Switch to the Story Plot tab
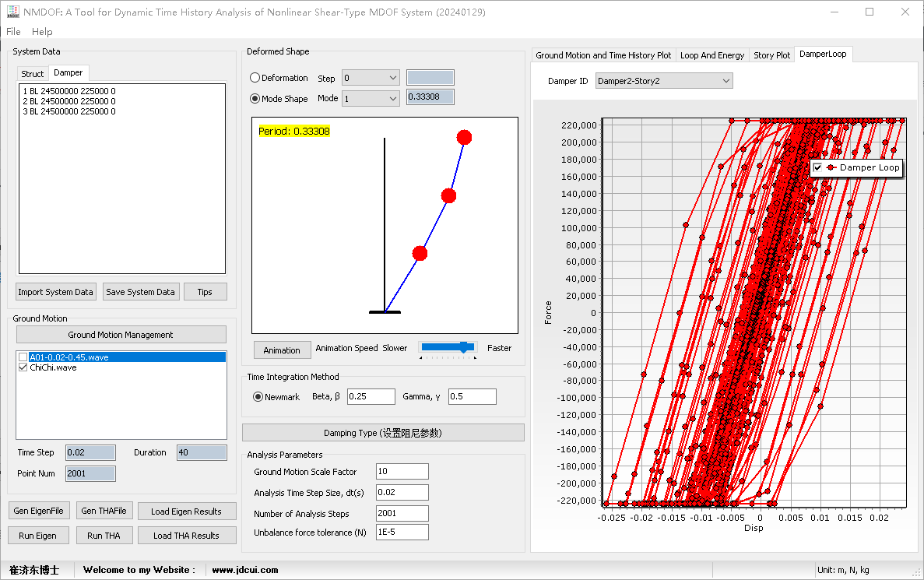 click(x=771, y=55)
